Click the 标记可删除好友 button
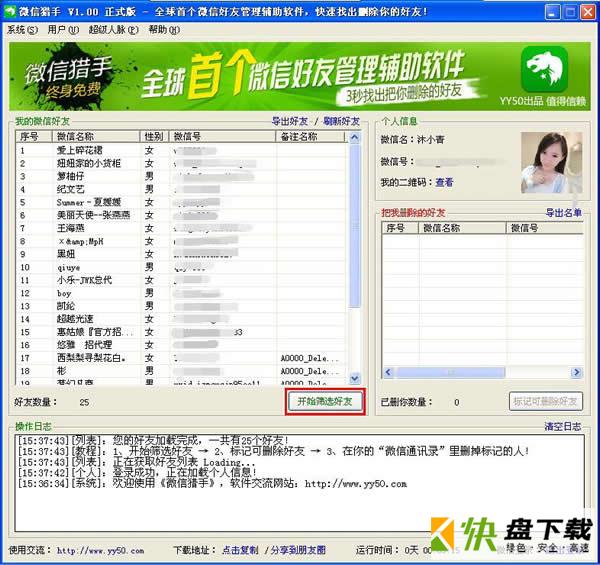This screenshot has width=600, height=565. tap(545, 401)
